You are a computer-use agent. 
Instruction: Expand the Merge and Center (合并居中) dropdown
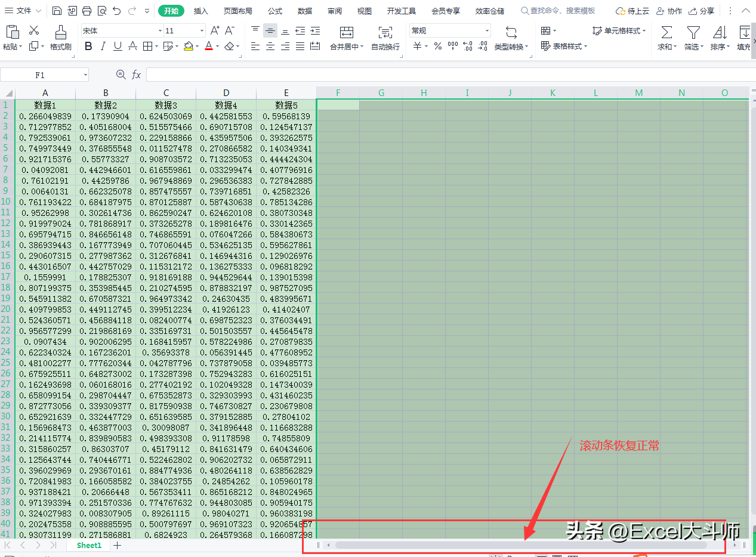362,47
